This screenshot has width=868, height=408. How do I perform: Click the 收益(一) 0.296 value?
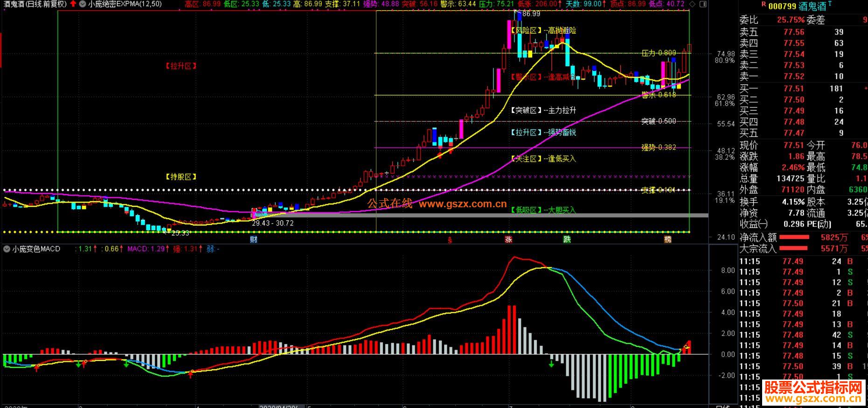click(x=793, y=224)
